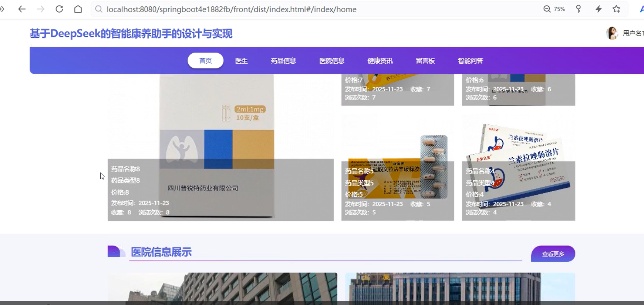Open the drug card showing 价格:7
The image size is (644, 305).
click(398, 90)
